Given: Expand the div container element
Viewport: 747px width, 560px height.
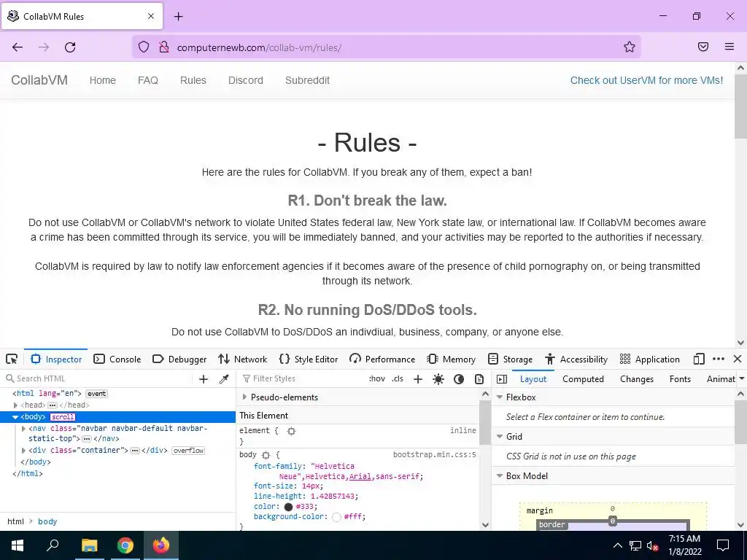Looking at the screenshot, I should (x=23, y=451).
